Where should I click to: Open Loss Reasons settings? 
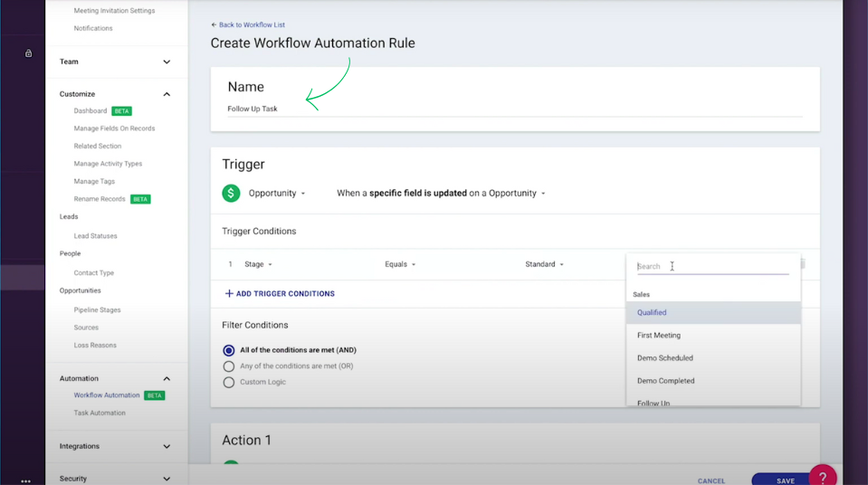(95, 346)
